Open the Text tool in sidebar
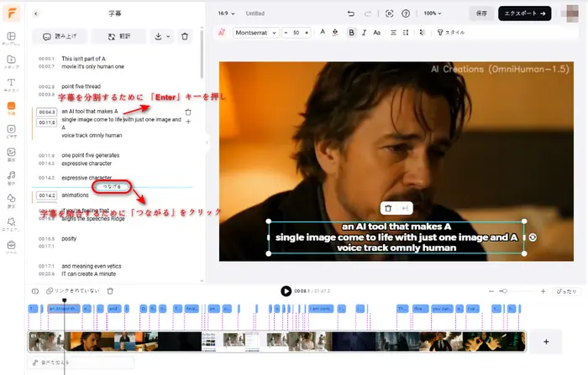588x375 pixels. pos(11,85)
